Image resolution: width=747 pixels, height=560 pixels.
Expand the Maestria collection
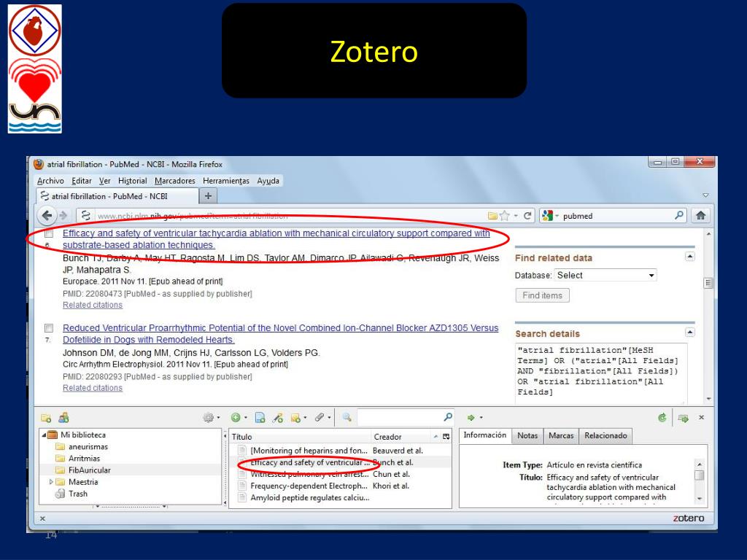[x=52, y=482]
